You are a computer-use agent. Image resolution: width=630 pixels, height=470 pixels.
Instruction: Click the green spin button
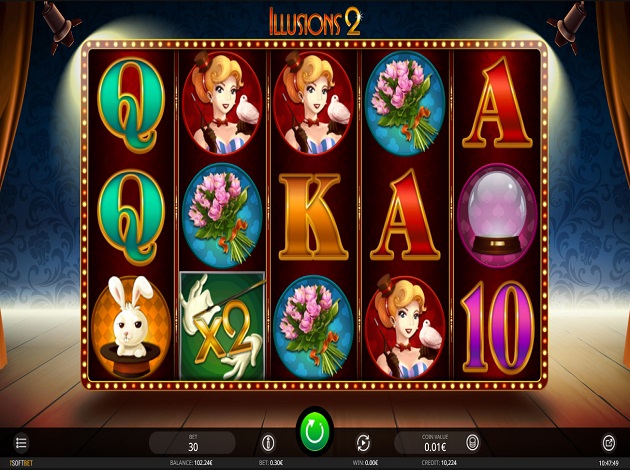[x=315, y=431]
